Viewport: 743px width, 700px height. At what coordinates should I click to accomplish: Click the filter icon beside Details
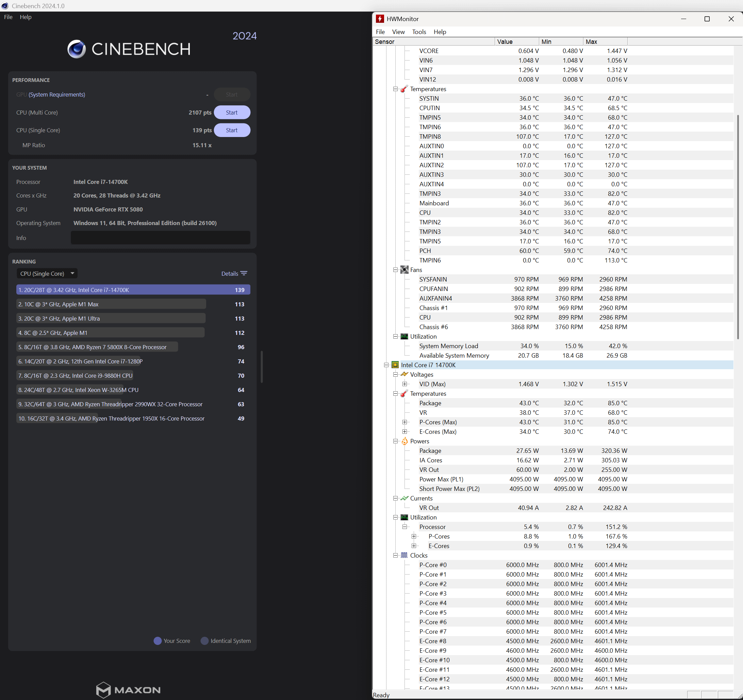coord(244,273)
